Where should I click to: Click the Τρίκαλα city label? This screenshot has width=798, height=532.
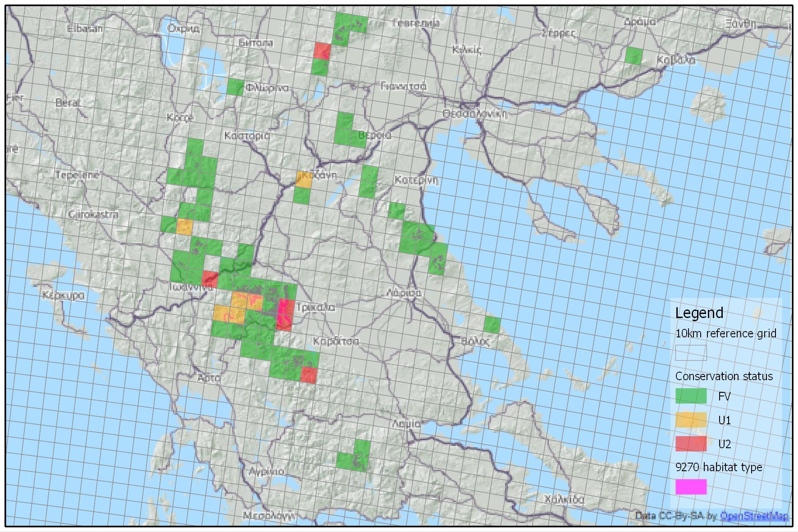click(316, 308)
